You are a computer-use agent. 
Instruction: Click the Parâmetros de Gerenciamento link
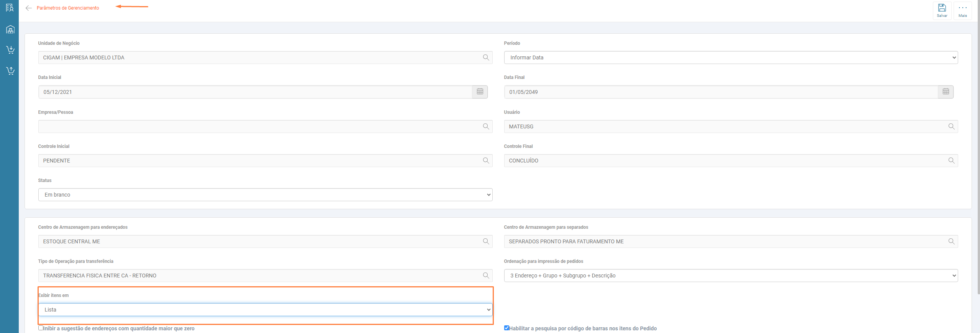68,8
